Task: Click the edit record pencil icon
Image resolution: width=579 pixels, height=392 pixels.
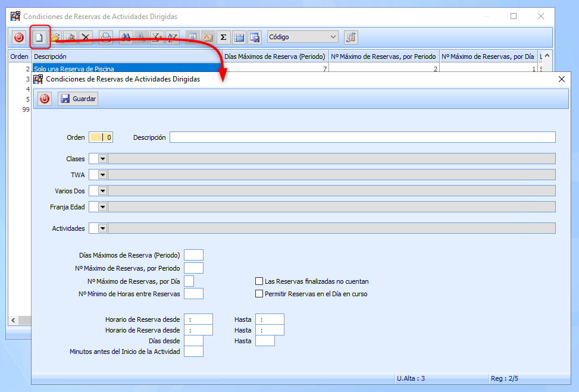Action: pos(71,37)
